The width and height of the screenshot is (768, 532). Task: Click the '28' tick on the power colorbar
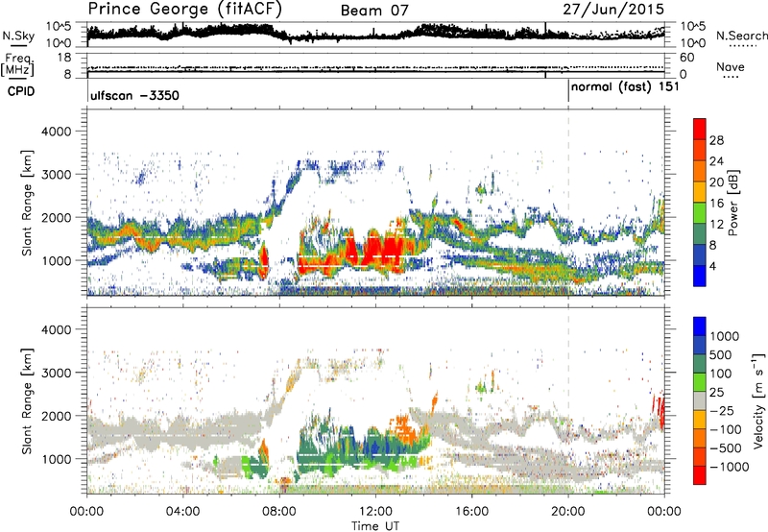tap(716, 140)
